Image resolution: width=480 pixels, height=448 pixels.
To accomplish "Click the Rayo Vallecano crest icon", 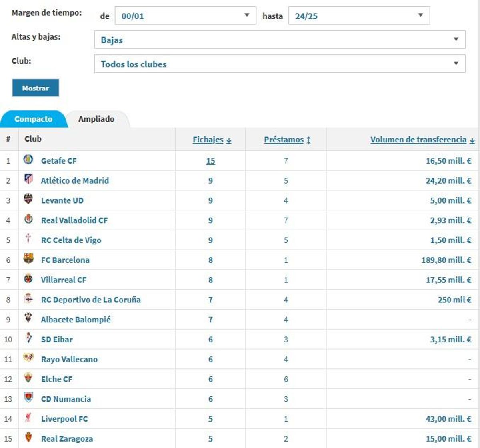I will [28, 358].
